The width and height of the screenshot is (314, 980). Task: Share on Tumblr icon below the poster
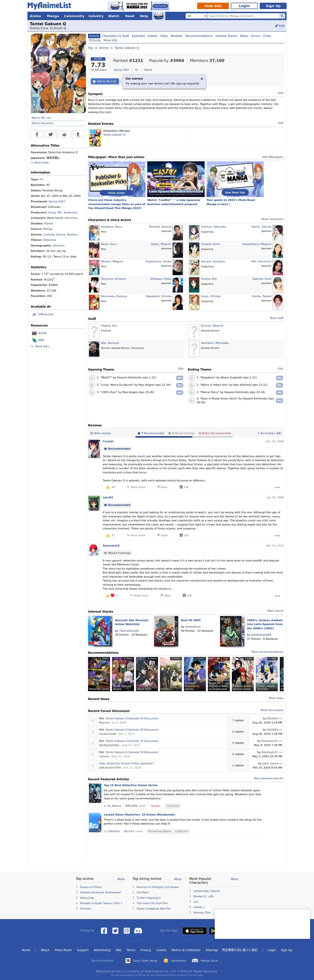(x=78, y=134)
